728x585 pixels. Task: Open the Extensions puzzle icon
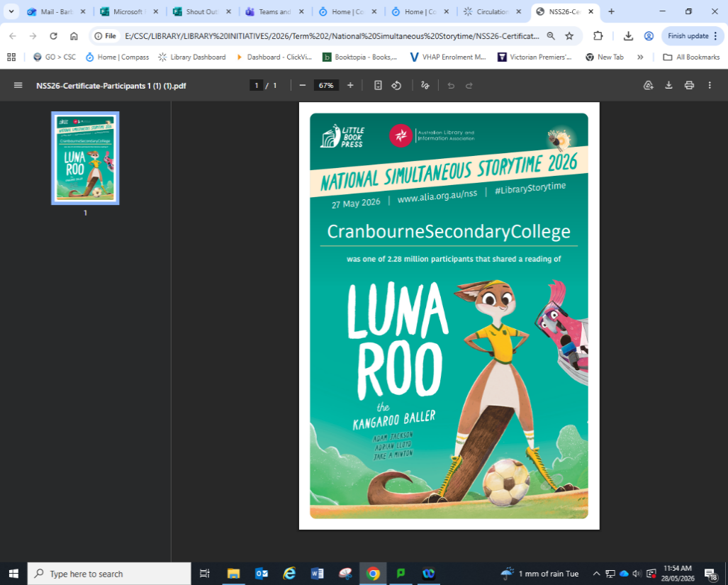tap(598, 35)
